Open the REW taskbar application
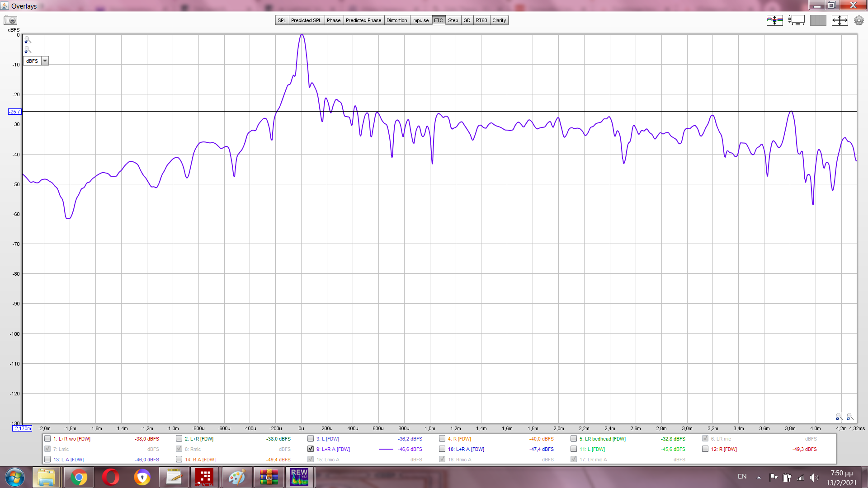 tap(299, 477)
